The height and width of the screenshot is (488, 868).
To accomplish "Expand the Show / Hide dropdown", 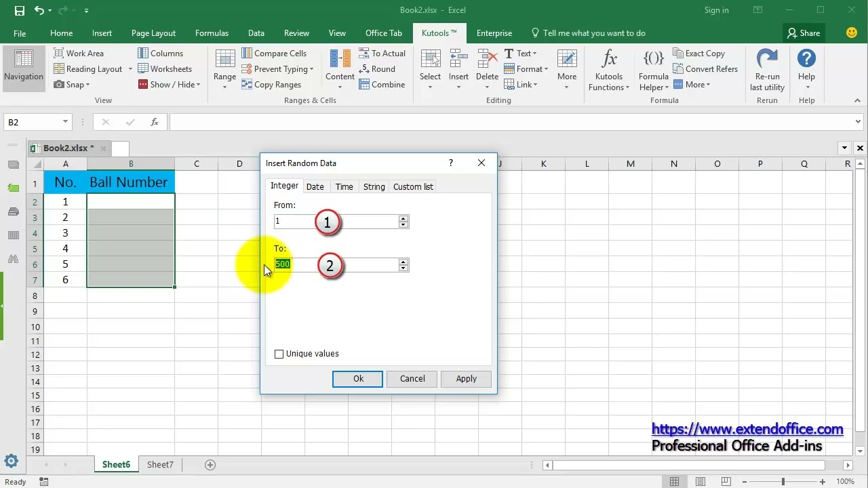I will (199, 85).
